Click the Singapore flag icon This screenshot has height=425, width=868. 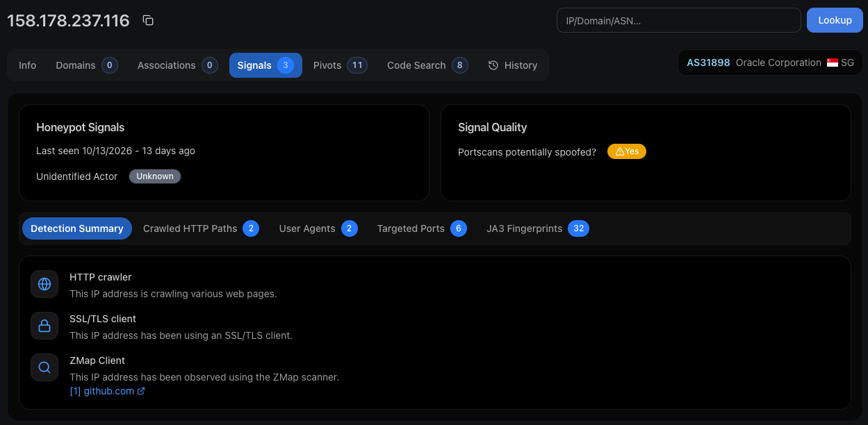pyautogui.click(x=833, y=62)
